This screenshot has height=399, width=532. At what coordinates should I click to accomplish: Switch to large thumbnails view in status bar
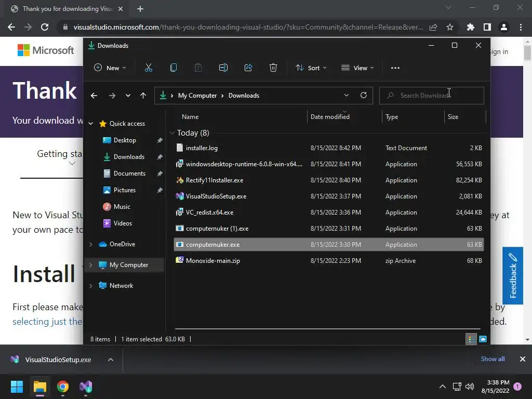coord(483,339)
